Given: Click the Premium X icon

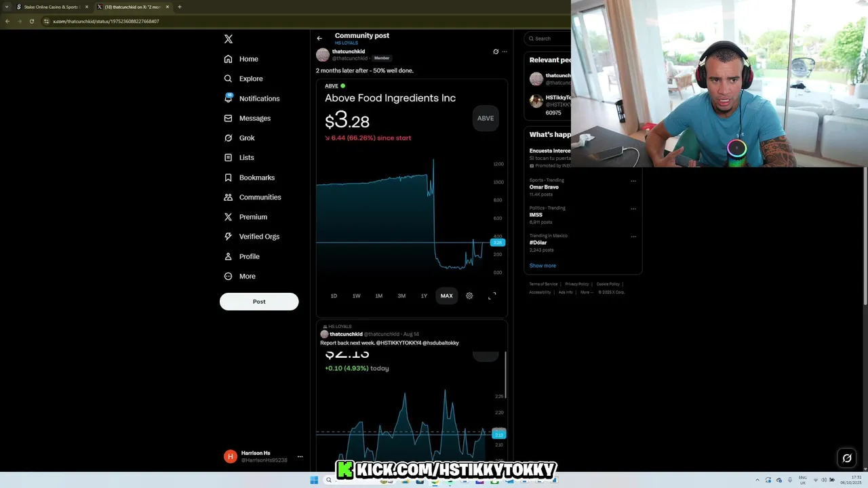Looking at the screenshot, I should 229,217.
